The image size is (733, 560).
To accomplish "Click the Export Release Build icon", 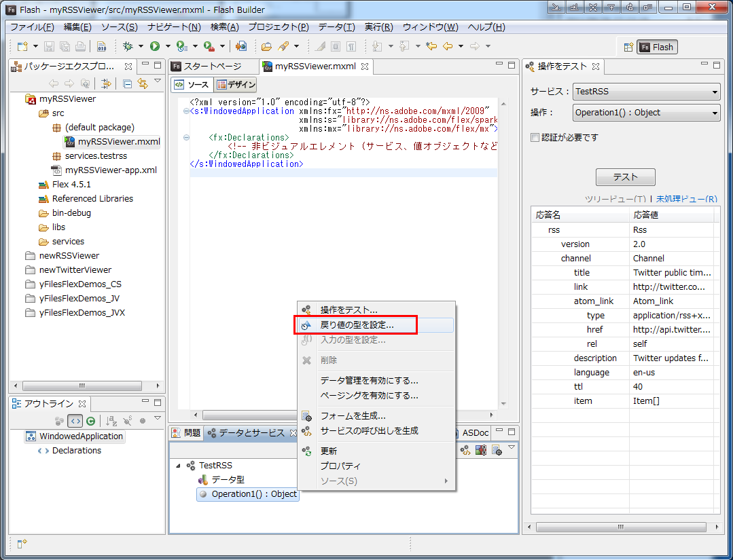I will point(241,46).
